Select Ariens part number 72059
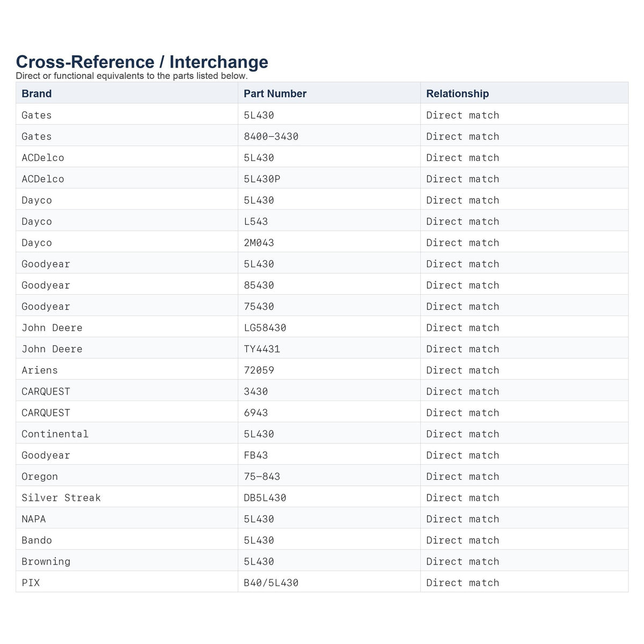Screen dimensions: 644x644 coord(259,370)
